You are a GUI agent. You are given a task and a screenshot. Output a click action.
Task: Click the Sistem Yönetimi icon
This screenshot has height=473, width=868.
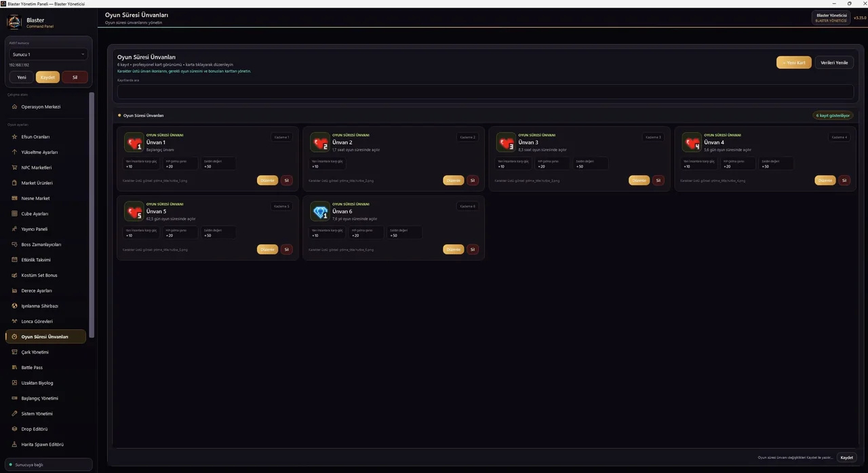pos(15,413)
